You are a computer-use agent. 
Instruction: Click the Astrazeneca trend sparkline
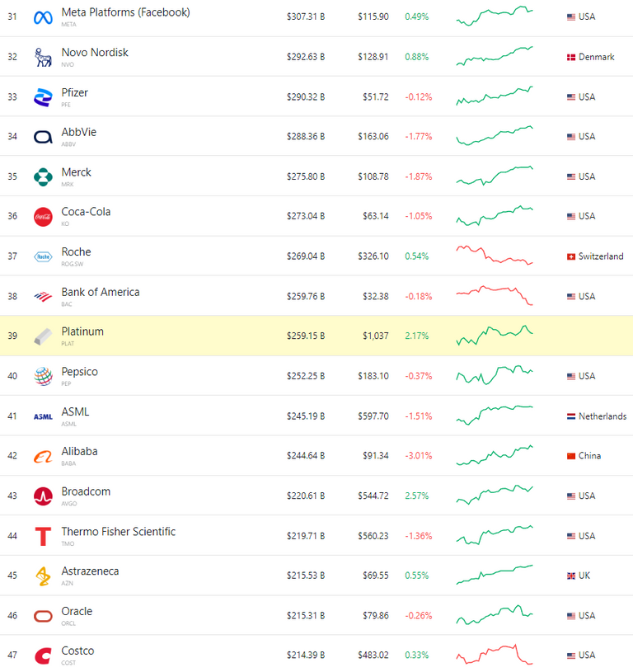495,575
